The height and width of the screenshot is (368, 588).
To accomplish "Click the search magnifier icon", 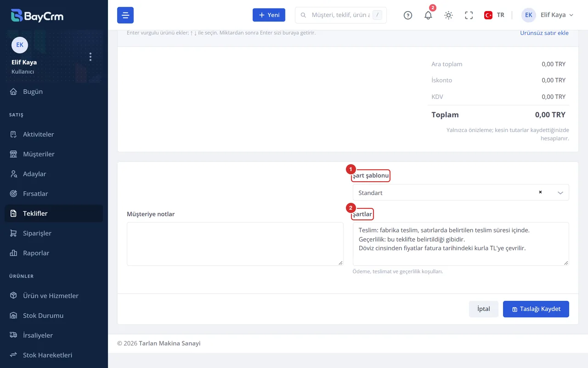I will coord(303,15).
